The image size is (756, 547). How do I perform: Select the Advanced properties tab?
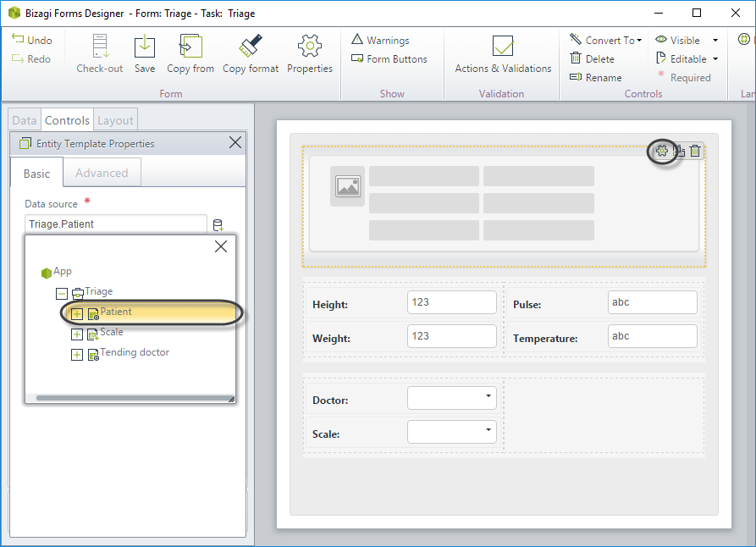(x=102, y=173)
